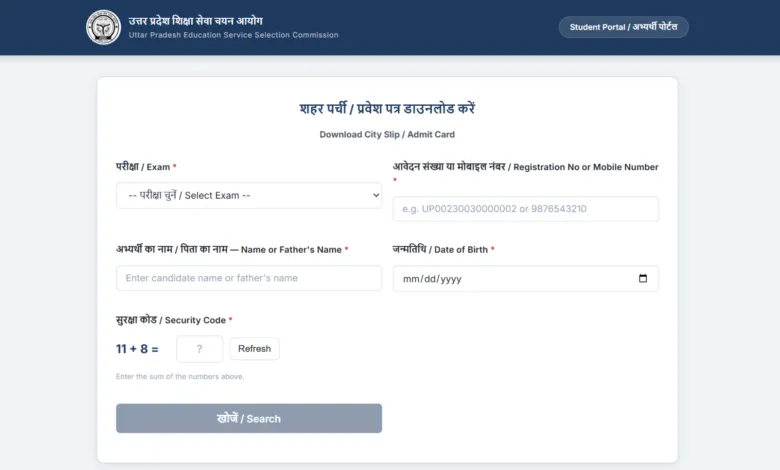Screen dimensions: 780x470
Task: Click the Hindi page heading 'शहर पर्ची / प्रवेश पत्र डाउनलोड करें'
Action: point(387,108)
